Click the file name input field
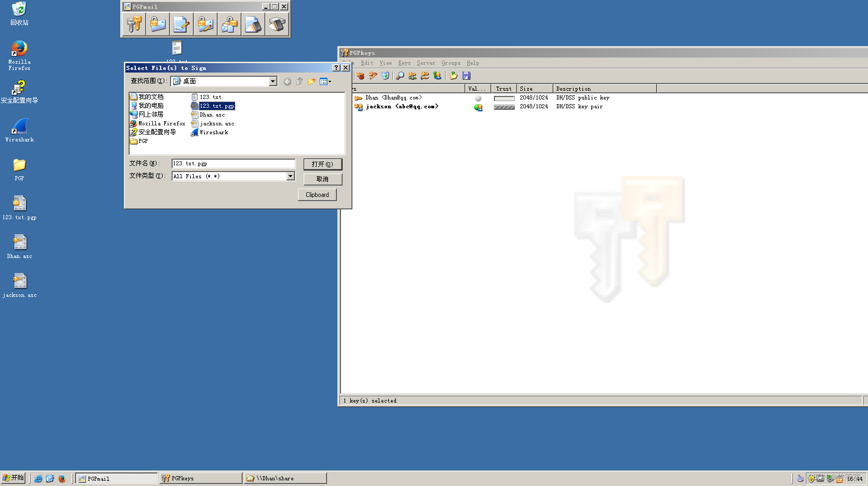 click(233, 164)
